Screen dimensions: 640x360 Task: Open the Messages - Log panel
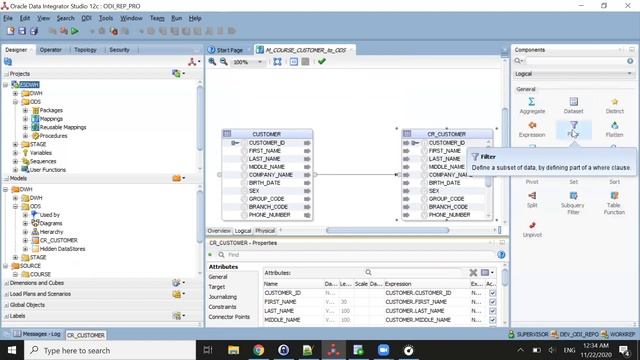[37, 334]
